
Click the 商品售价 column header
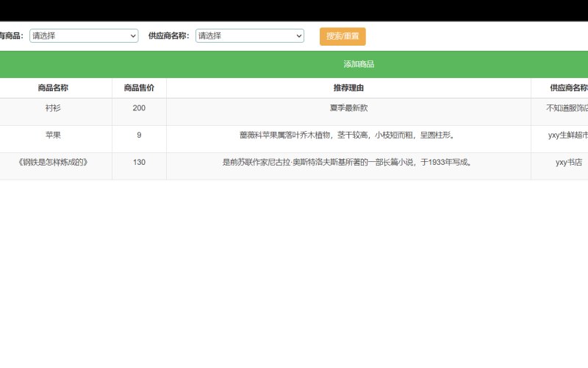139,88
